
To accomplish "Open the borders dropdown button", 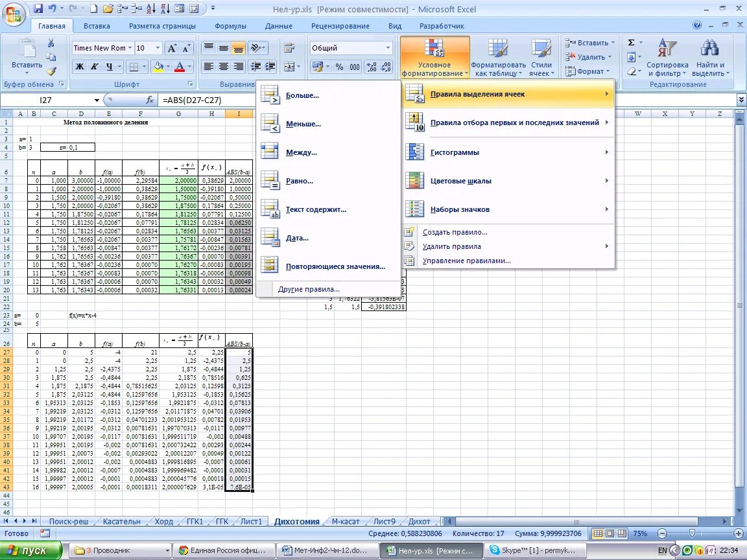I will pyautogui.click(x=144, y=67).
